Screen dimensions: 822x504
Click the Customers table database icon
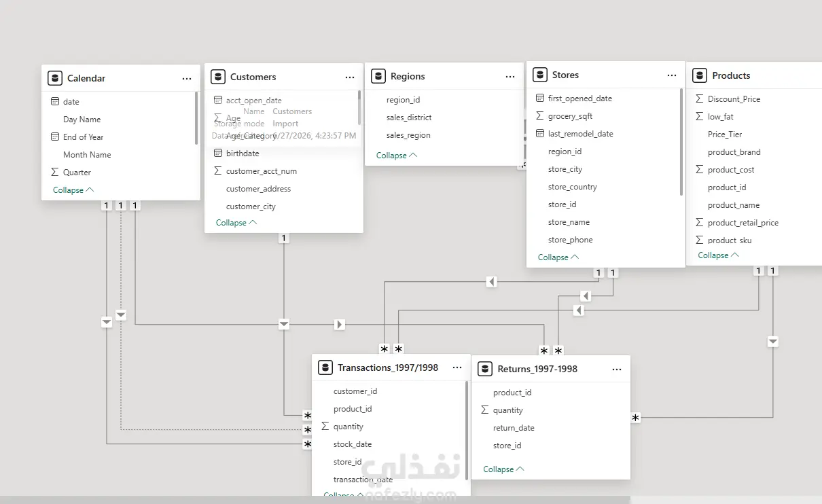tap(218, 77)
